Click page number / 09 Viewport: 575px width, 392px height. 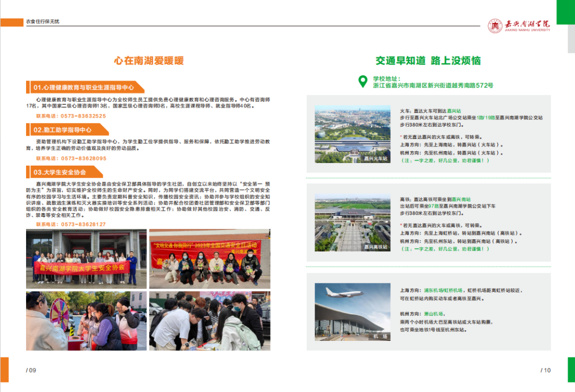click(31, 370)
